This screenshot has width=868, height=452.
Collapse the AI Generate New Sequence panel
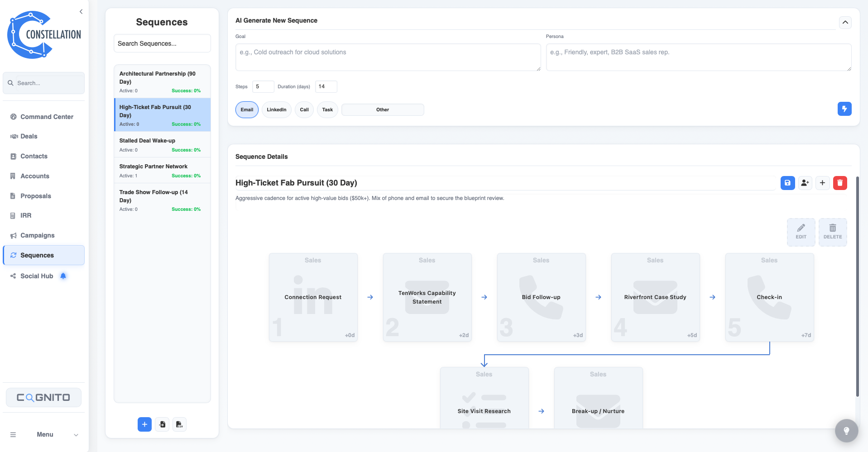tap(844, 22)
